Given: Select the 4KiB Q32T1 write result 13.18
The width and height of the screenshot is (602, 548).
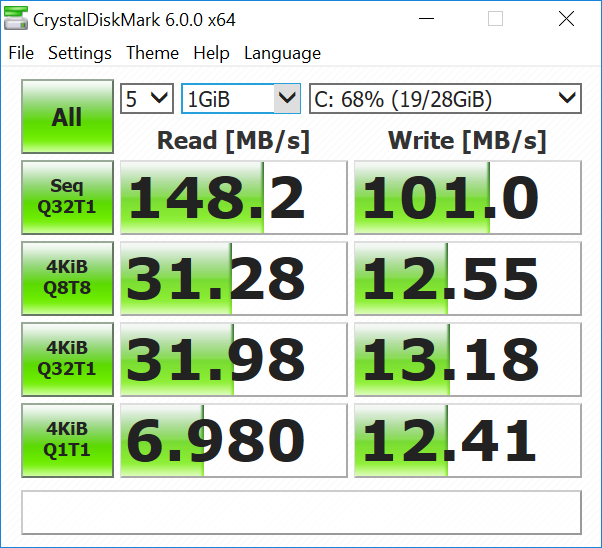Looking at the screenshot, I should (468, 359).
